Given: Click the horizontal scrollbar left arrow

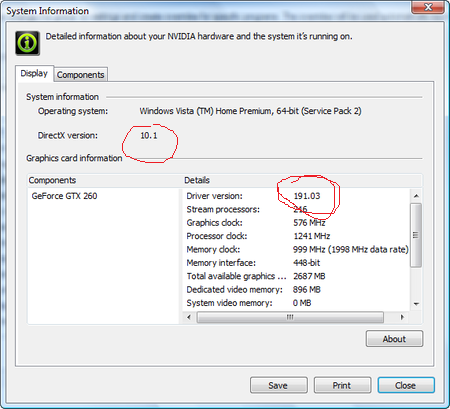Looking at the screenshot, I should (x=189, y=317).
